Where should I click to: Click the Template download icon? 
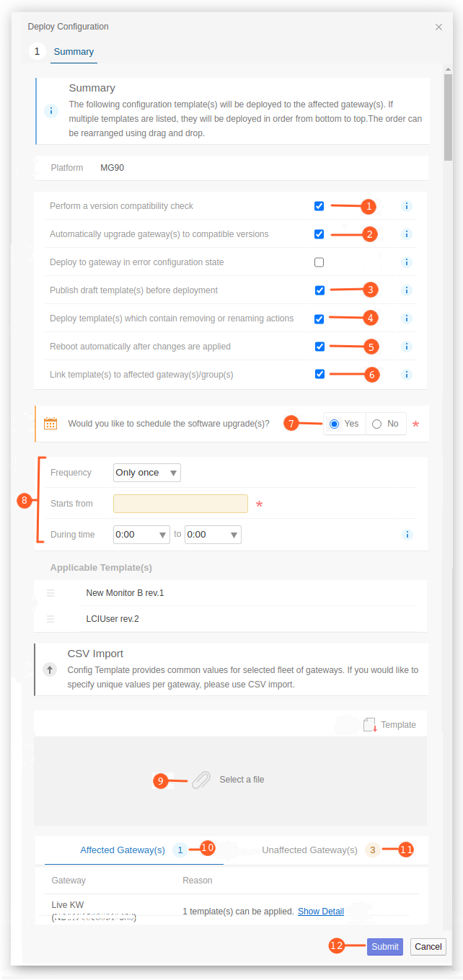coord(370,725)
